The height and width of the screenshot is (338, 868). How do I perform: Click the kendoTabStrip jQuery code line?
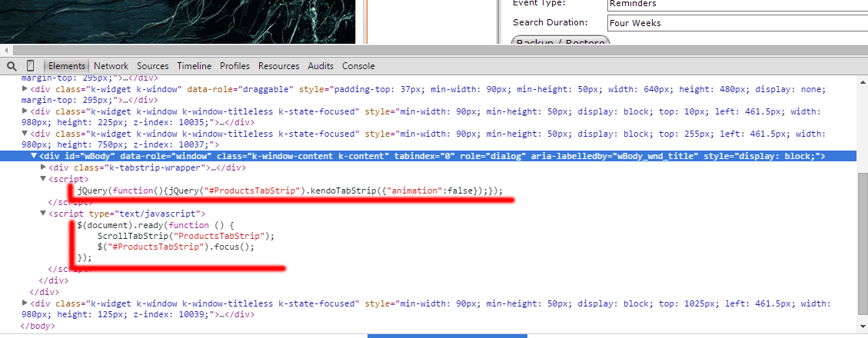[290, 191]
